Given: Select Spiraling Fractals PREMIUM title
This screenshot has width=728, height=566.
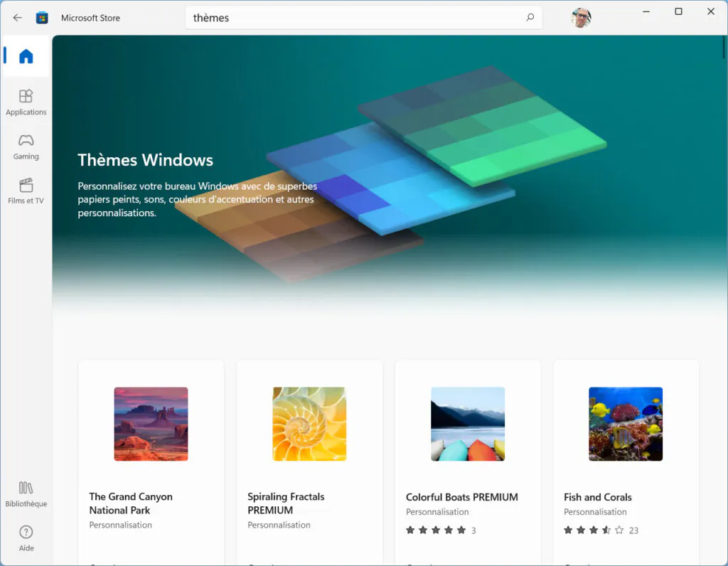Looking at the screenshot, I should pyautogui.click(x=286, y=503).
